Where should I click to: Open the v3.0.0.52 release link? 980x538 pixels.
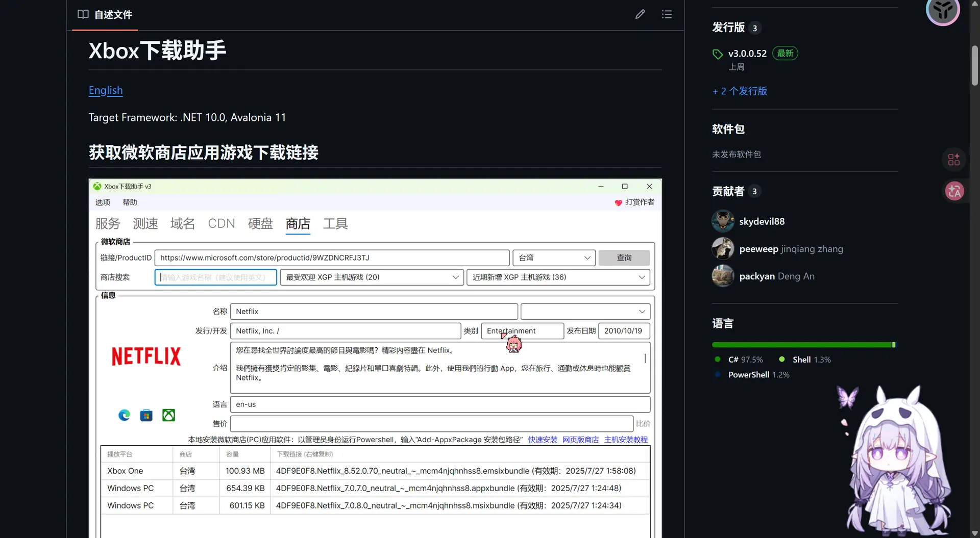[747, 54]
